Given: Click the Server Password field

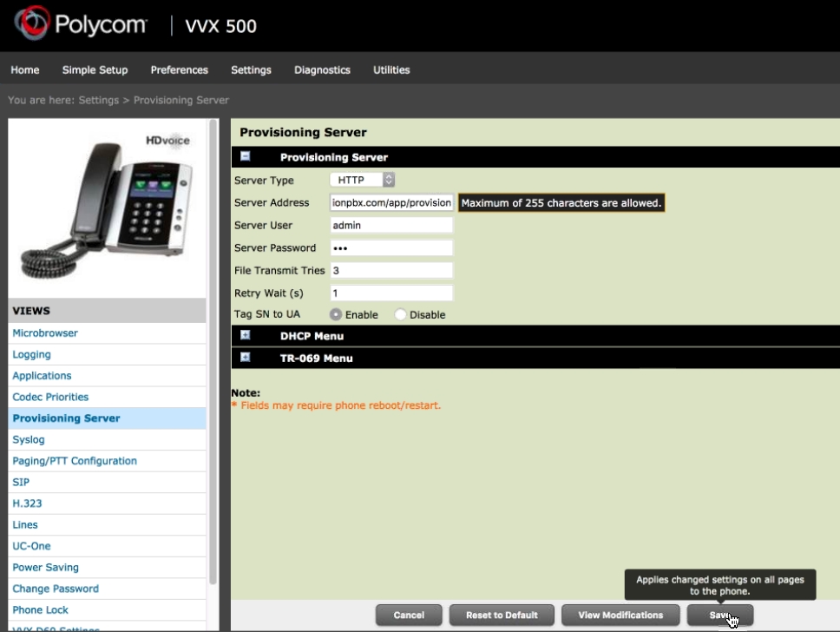Looking at the screenshot, I should (x=391, y=247).
